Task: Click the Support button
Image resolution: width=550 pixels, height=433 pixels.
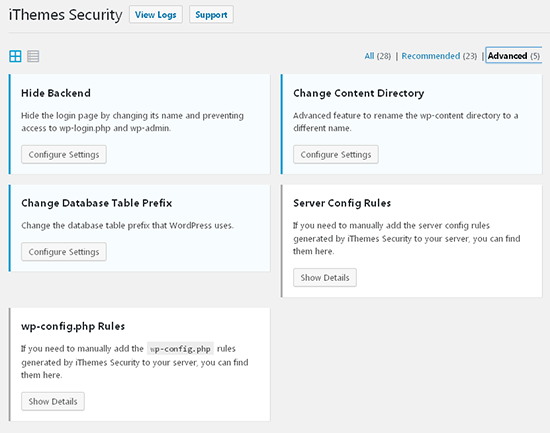Action: (x=211, y=15)
